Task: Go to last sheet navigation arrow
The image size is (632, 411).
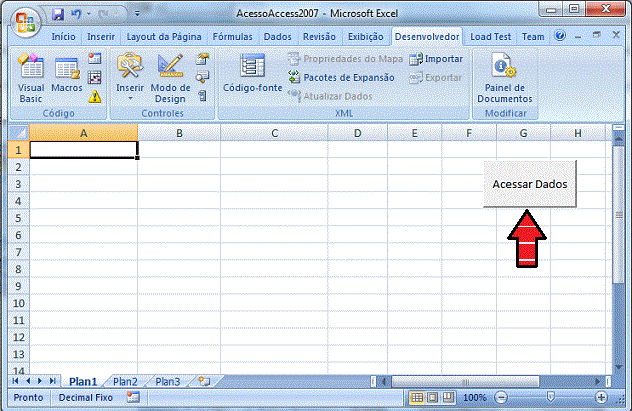Action: pyautogui.click(x=52, y=381)
